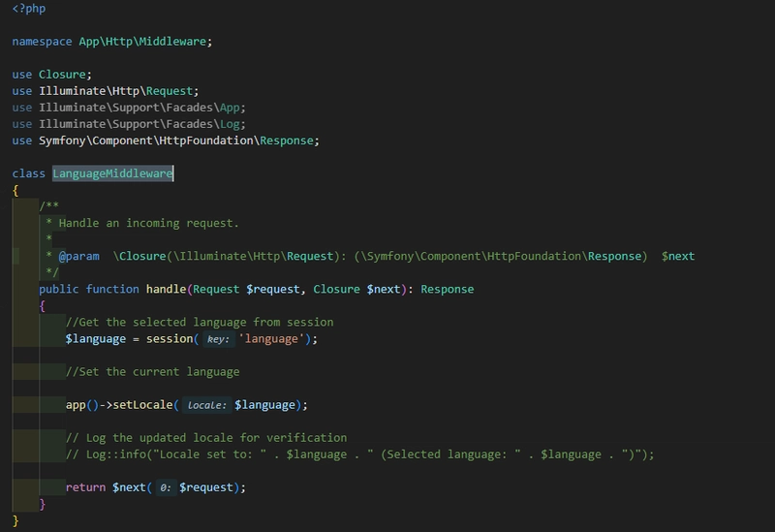
Task: Click the @param docblock tag
Action: [x=77, y=256]
